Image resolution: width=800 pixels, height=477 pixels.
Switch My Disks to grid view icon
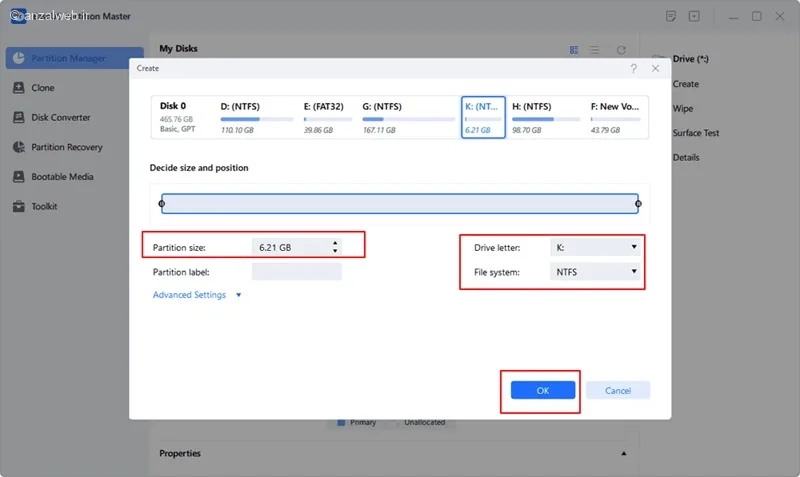tap(574, 50)
